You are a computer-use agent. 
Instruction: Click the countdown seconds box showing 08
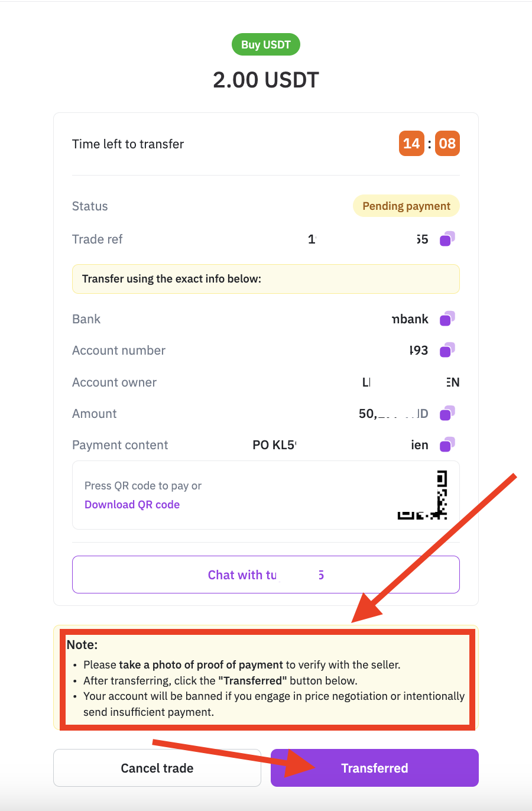point(447,144)
